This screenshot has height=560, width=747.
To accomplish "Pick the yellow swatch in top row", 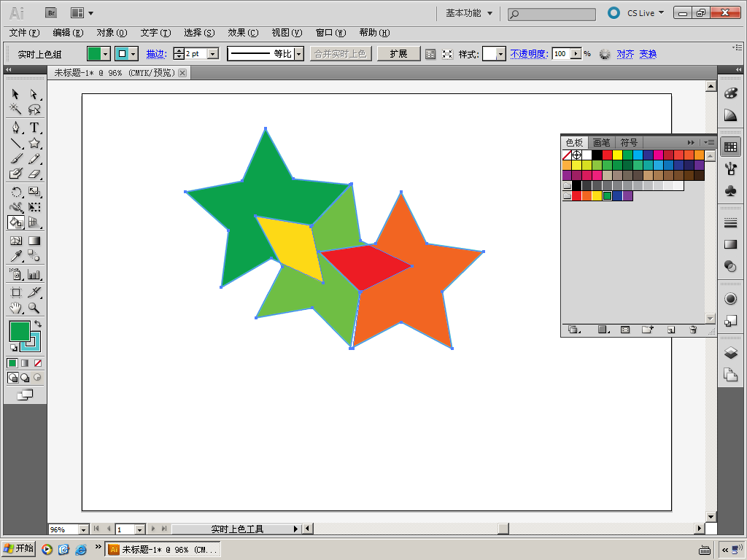I will tap(617, 155).
